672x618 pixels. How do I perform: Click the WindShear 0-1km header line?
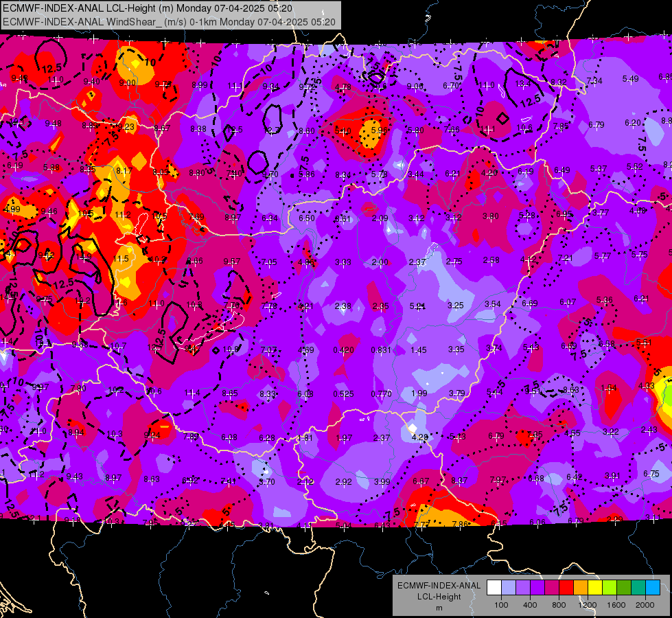coord(169,22)
